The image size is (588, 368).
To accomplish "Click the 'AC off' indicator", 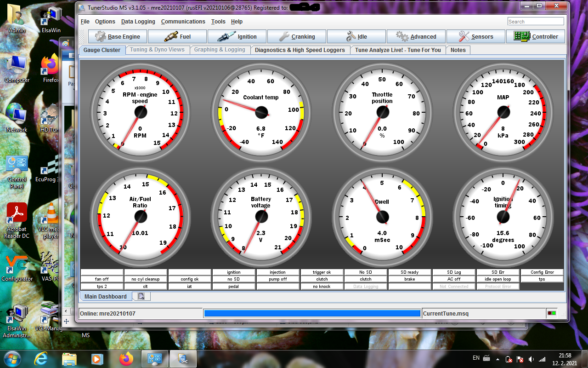I will [x=454, y=279].
